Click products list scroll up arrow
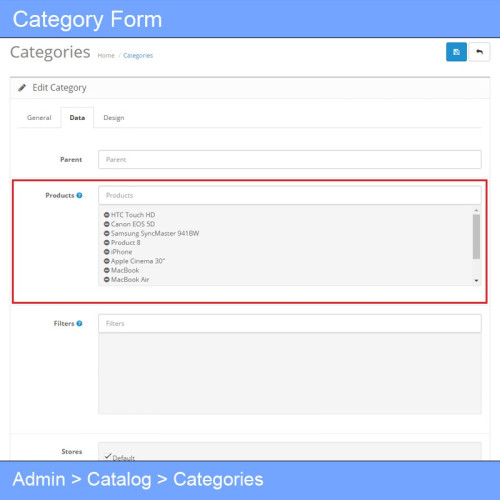The height and width of the screenshot is (500, 500). click(476, 210)
